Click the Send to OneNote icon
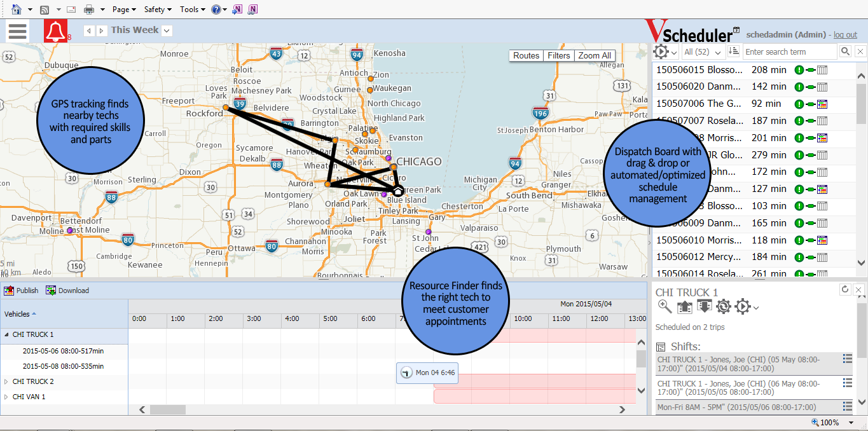 coord(237,9)
